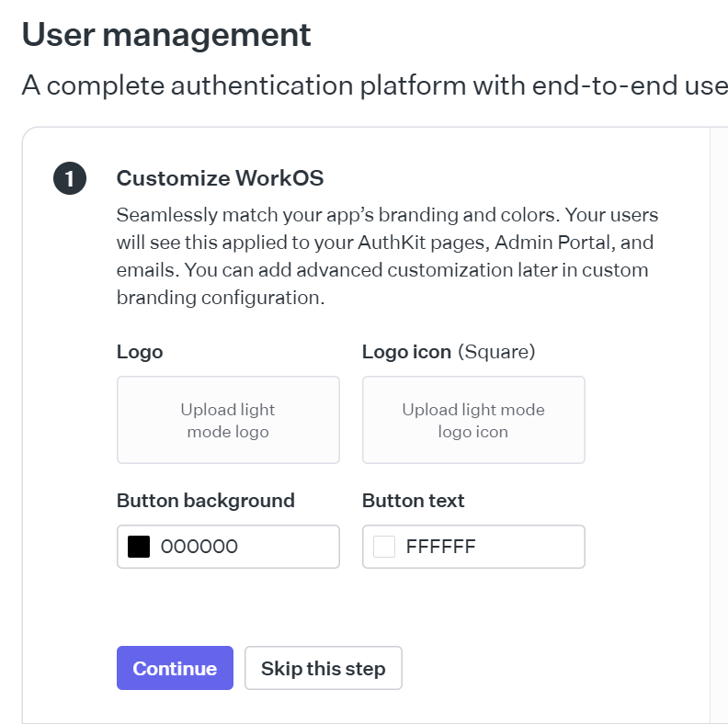Screen dimensions: 728x724
Task: Click the complete authentication platform subtitle
Action: [x=375, y=85]
